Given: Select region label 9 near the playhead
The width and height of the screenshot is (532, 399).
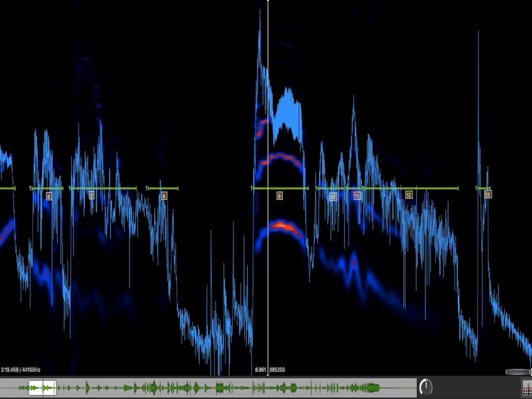Looking at the screenshot, I should tap(279, 196).
